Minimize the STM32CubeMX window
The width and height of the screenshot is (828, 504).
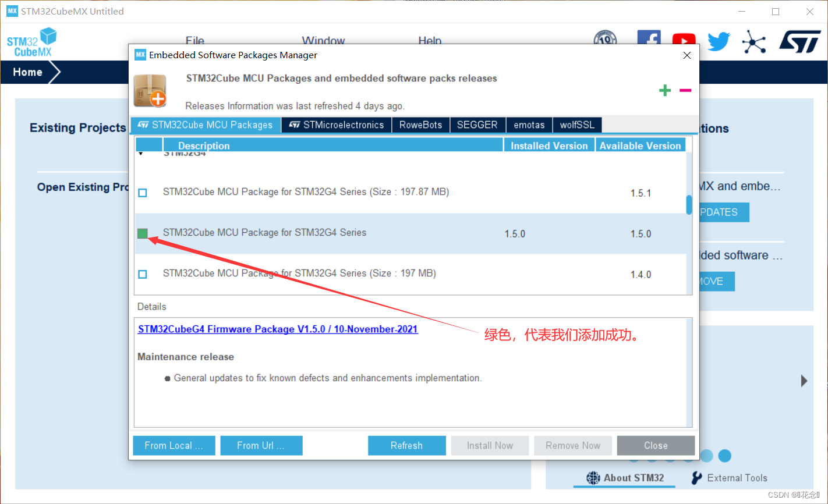[x=742, y=12]
